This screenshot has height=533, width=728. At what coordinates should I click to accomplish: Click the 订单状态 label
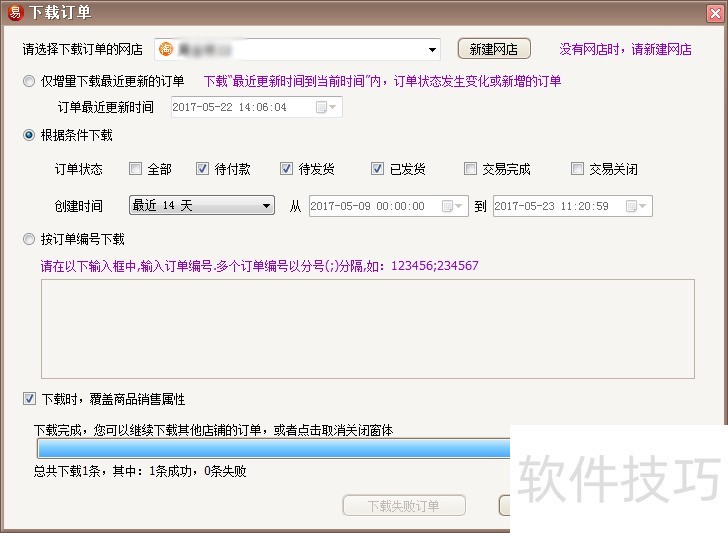(x=78, y=169)
